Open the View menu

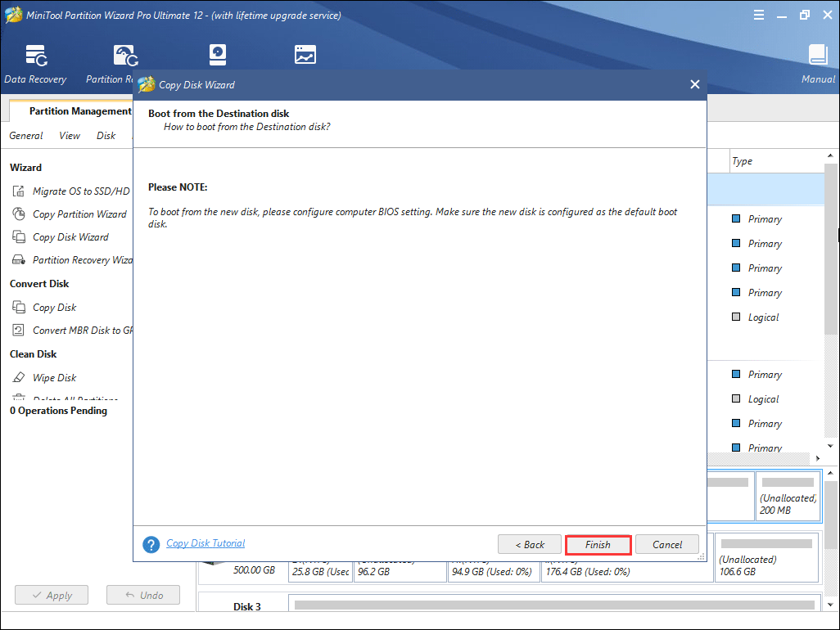click(x=70, y=136)
